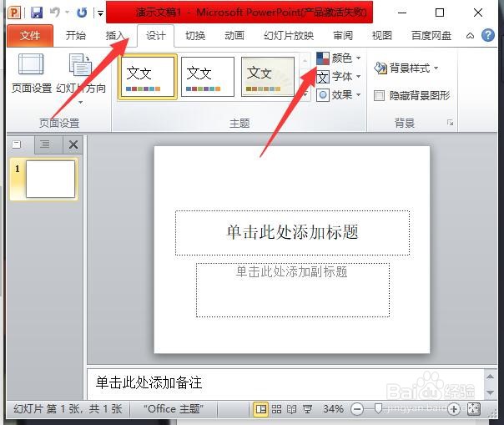Click the PowerPoint application icon
Image resolution: width=504 pixels, height=425 pixels.
coord(14,13)
